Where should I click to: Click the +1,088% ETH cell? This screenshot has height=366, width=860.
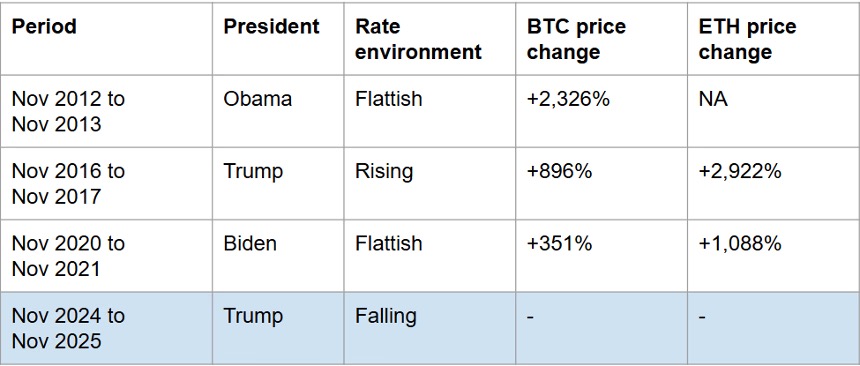(x=773, y=256)
